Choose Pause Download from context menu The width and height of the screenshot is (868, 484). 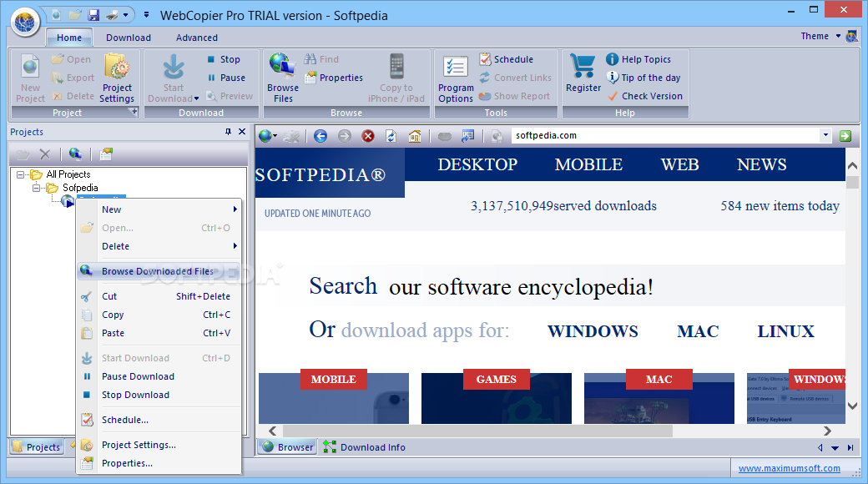[x=159, y=376]
